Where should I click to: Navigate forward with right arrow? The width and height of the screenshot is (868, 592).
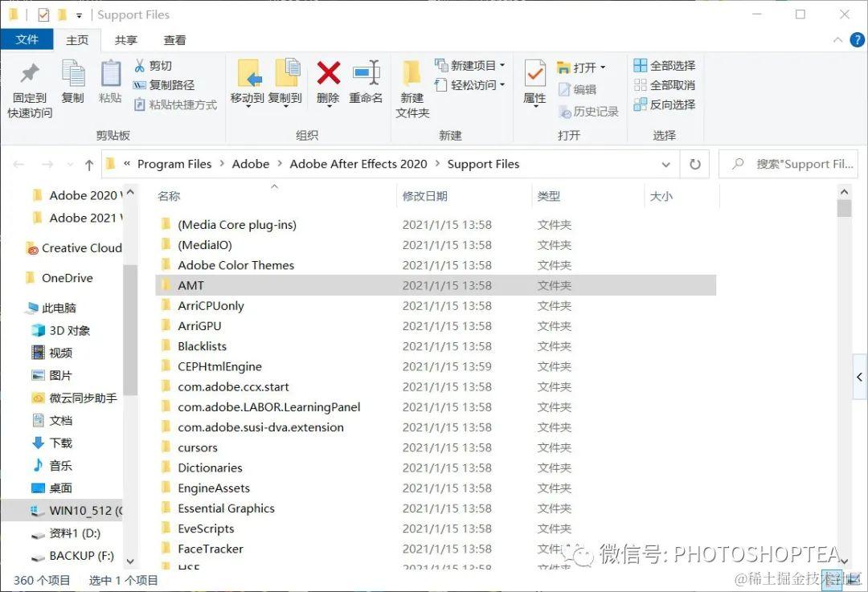click(x=47, y=165)
